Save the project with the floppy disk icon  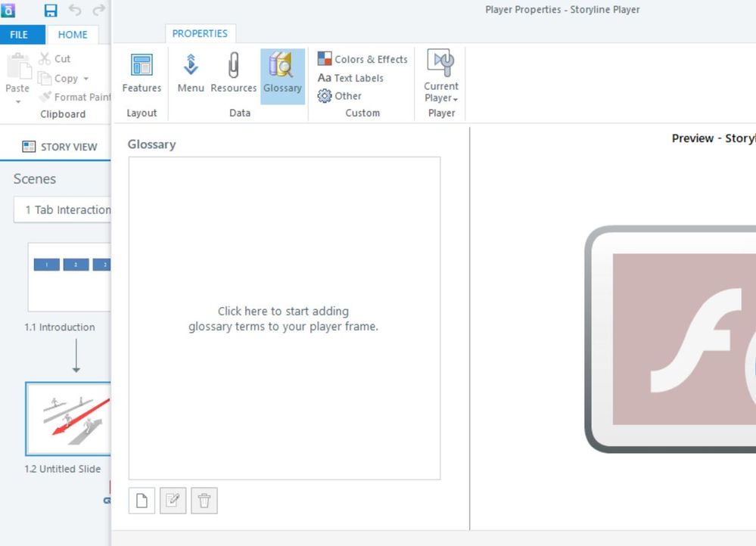(x=50, y=10)
